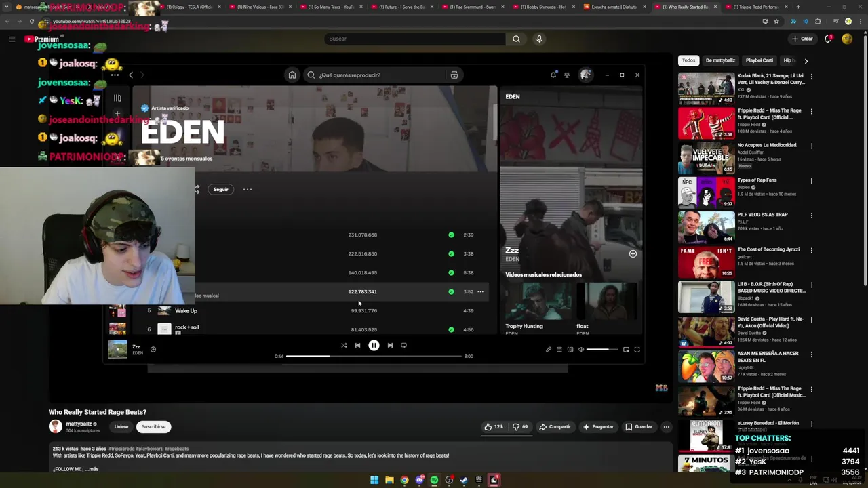Image resolution: width=868 pixels, height=488 pixels.
Task: Open options for the Kodak Black video
Action: pyautogui.click(x=811, y=77)
